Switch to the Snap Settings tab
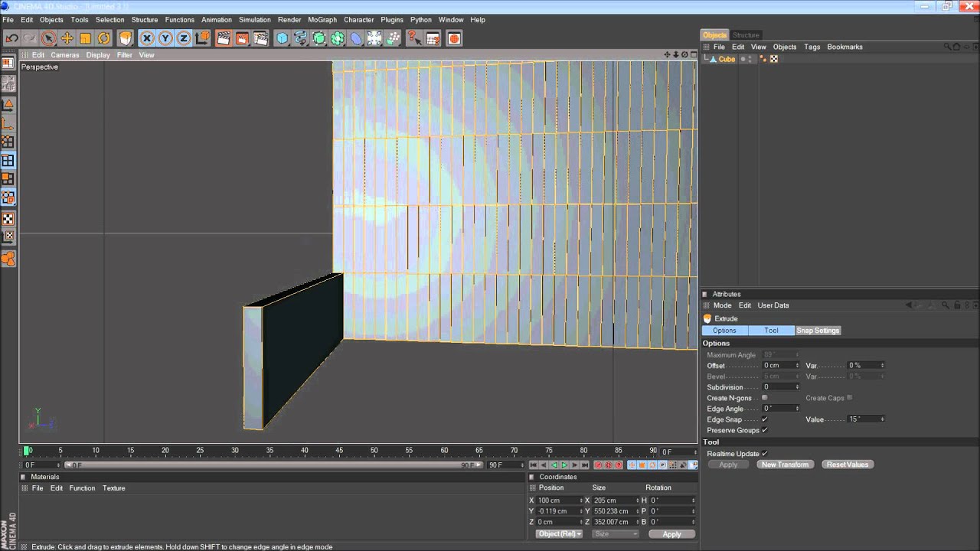This screenshot has width=980, height=551. (x=818, y=331)
